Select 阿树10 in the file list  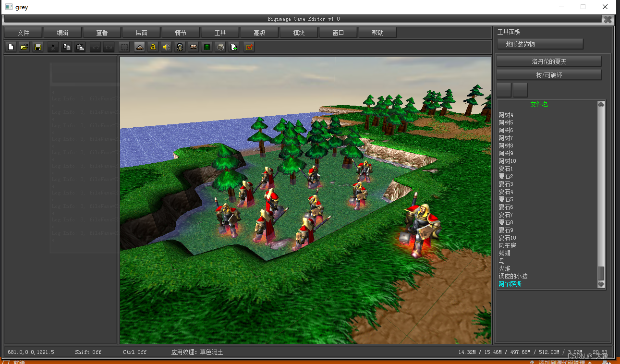point(507,161)
